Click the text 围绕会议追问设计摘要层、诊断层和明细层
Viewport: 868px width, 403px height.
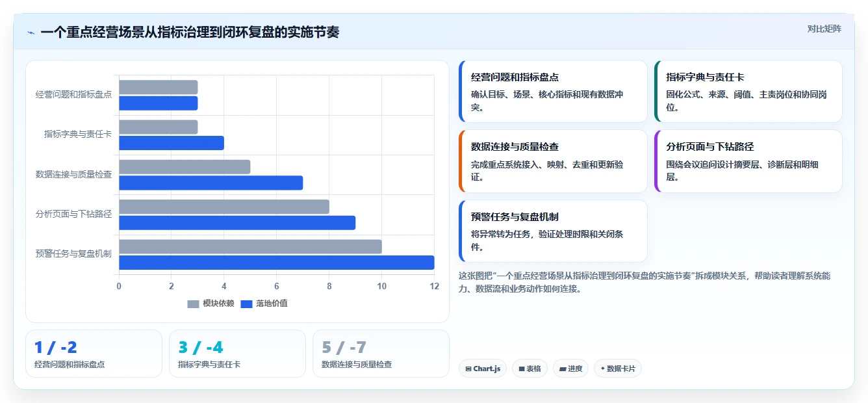pos(743,171)
